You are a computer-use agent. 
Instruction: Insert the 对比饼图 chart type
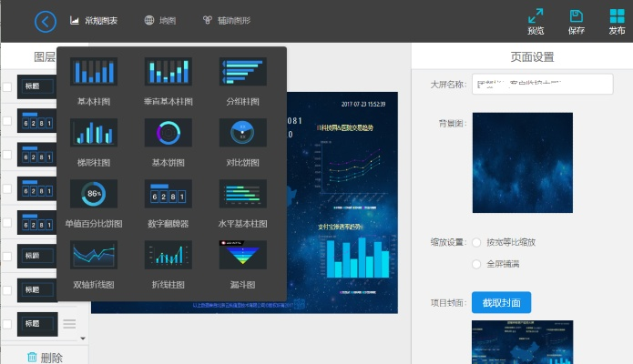242,133
